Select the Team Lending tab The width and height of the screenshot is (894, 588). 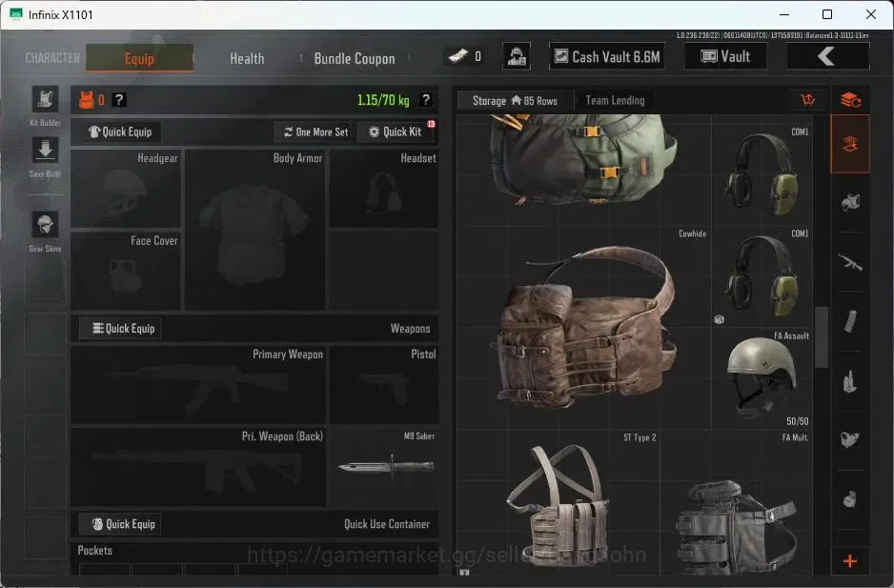point(615,101)
